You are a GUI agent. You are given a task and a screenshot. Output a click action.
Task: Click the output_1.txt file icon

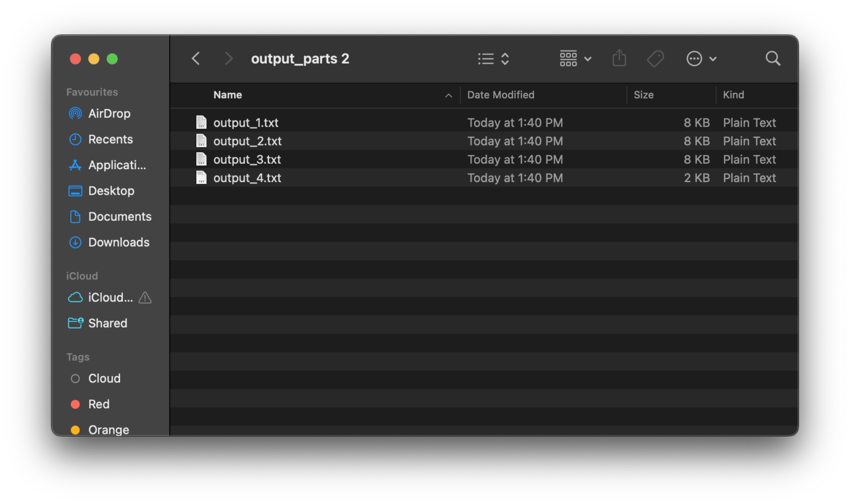pos(201,123)
